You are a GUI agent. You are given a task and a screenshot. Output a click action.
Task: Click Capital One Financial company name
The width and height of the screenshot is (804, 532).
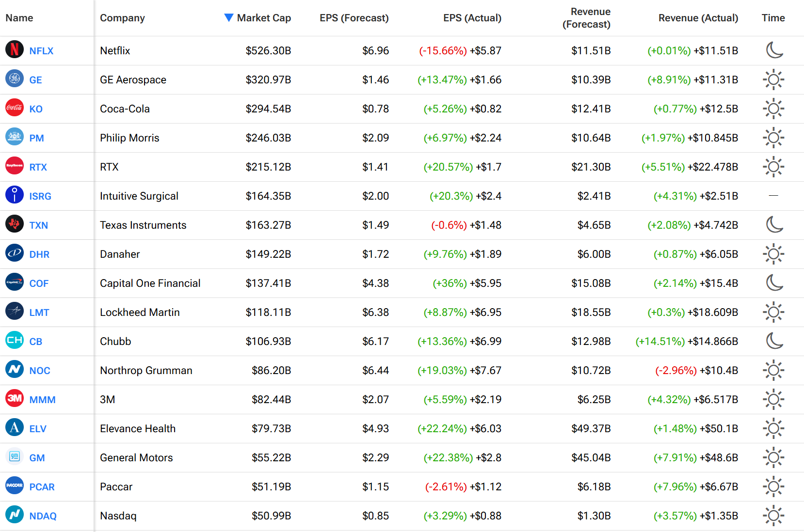coord(150,283)
